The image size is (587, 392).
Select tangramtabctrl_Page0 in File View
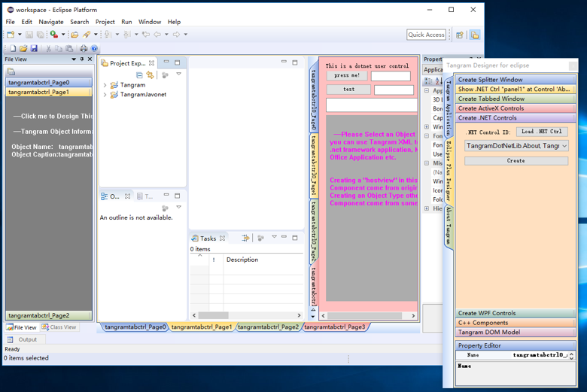tap(49, 82)
